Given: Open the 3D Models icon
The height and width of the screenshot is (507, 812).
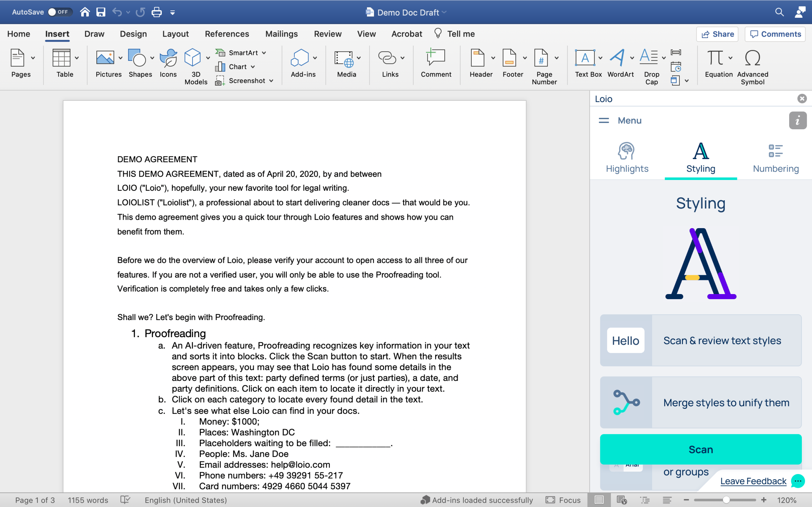Looking at the screenshot, I should [193, 58].
